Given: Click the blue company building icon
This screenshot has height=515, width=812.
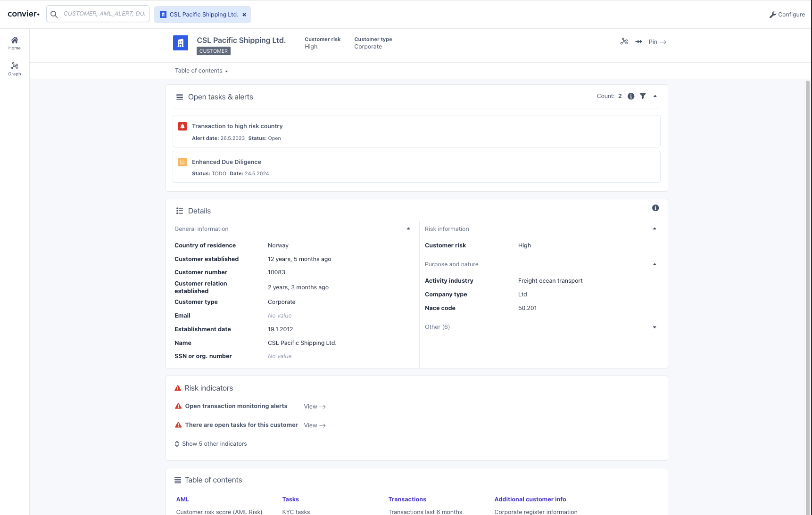Looking at the screenshot, I should coord(181,43).
